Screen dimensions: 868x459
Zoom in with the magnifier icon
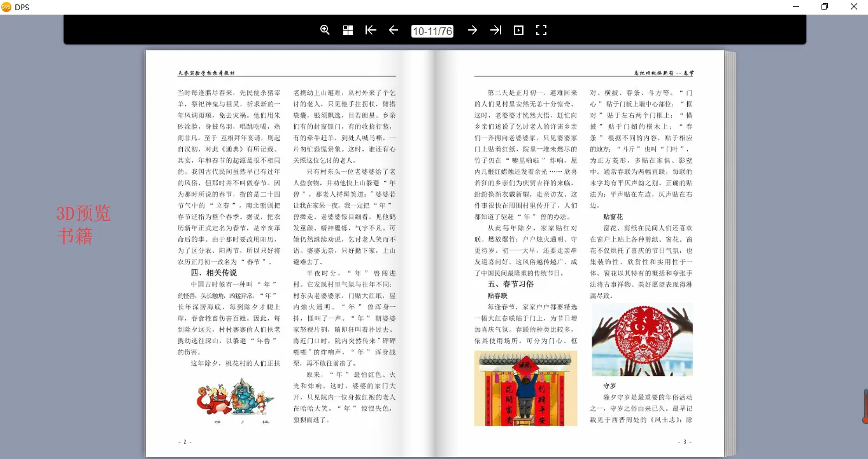[x=325, y=30]
